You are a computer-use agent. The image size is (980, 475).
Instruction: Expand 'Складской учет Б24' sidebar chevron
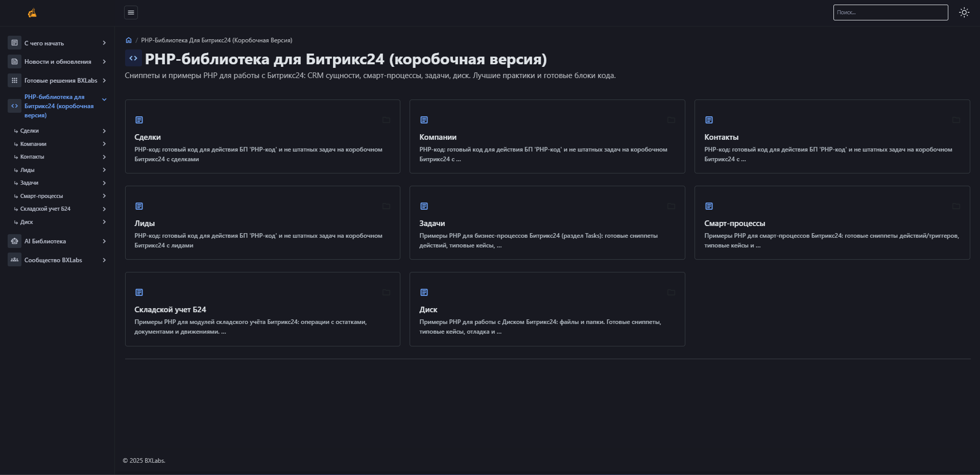pos(104,209)
